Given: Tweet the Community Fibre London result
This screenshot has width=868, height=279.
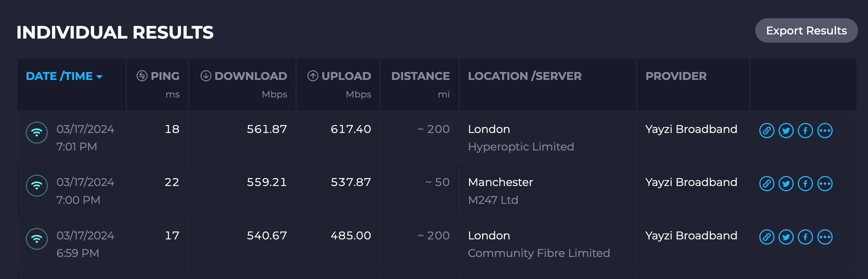Looking at the screenshot, I should click(x=786, y=237).
